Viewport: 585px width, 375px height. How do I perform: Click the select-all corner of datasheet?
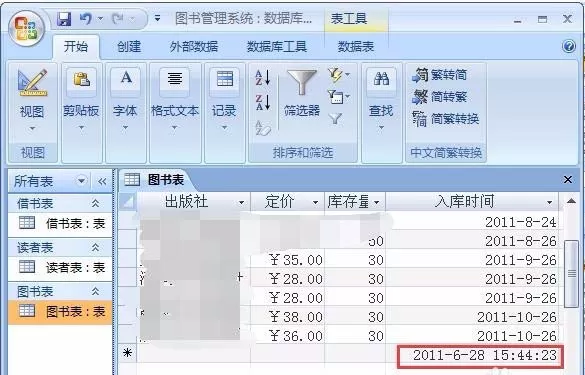tap(128, 202)
